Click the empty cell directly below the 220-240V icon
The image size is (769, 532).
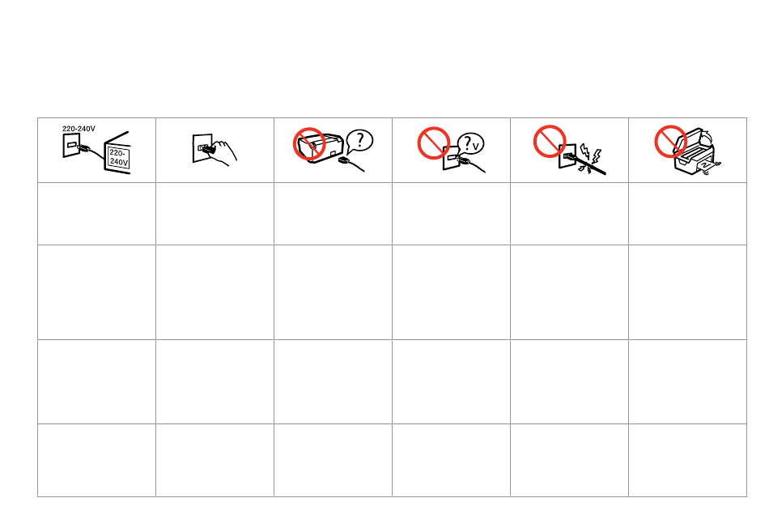[96, 214]
